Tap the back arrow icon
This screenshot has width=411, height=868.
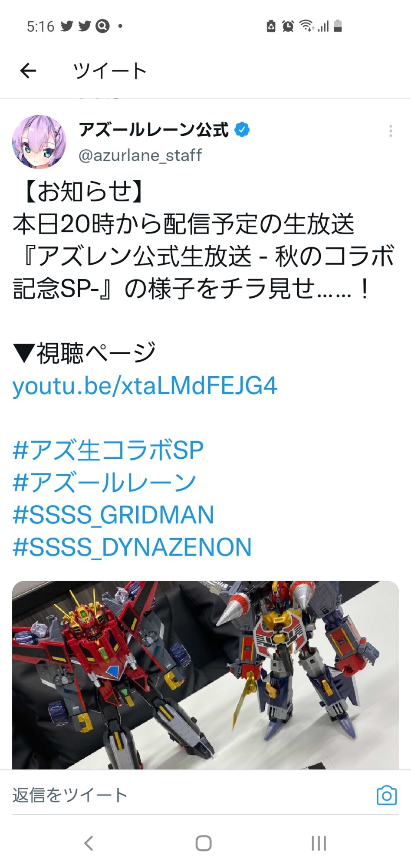28,71
